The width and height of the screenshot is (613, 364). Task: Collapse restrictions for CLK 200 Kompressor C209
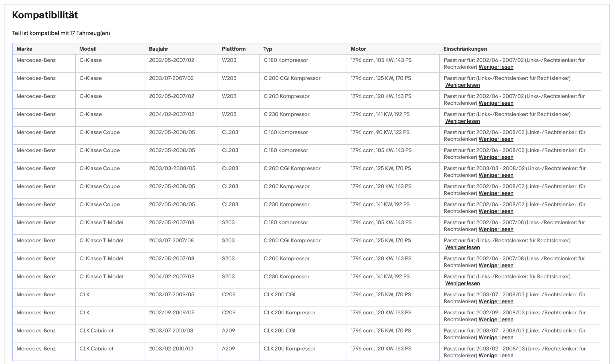pos(496,319)
